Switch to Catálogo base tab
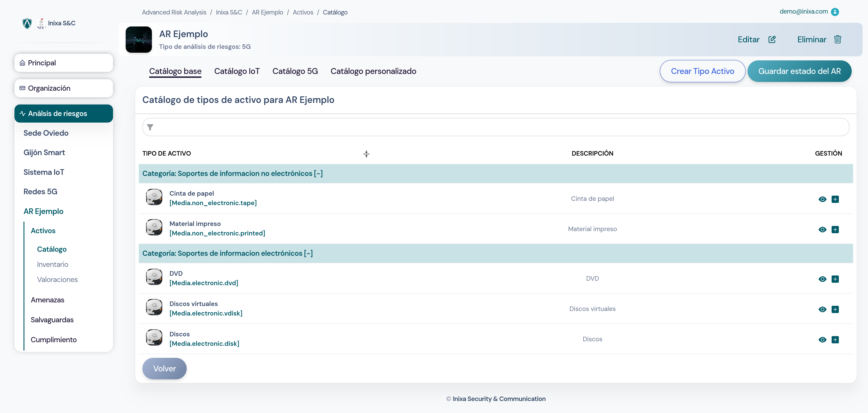This screenshot has height=413, width=868. [x=175, y=71]
